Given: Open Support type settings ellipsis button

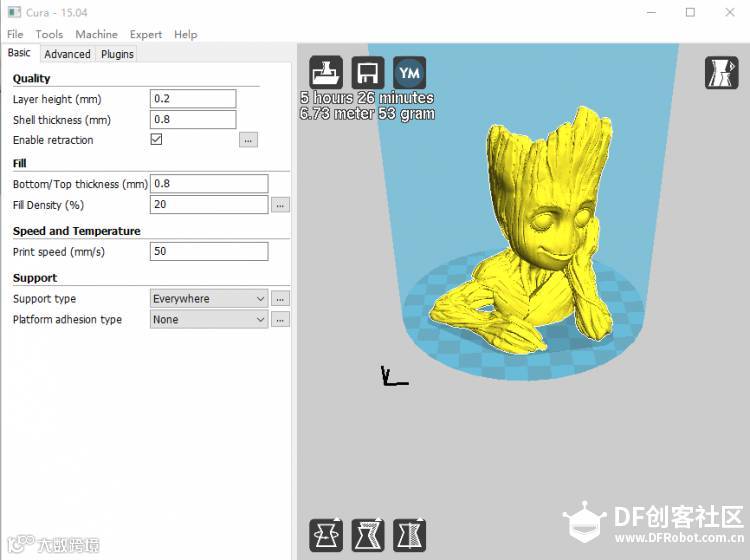Looking at the screenshot, I should 280,299.
